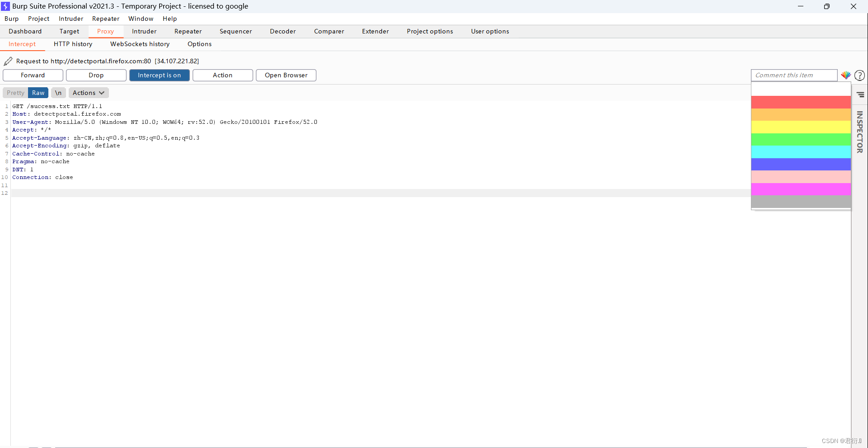Viewport: 868px width, 448px height.
Task: Switch to Pretty message view
Action: tap(15, 93)
